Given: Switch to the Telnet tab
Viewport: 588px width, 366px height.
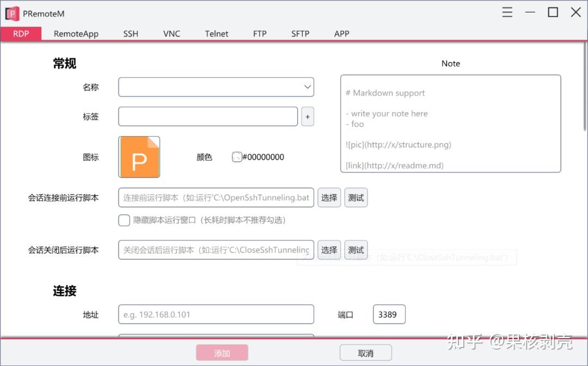Looking at the screenshot, I should click(x=216, y=33).
